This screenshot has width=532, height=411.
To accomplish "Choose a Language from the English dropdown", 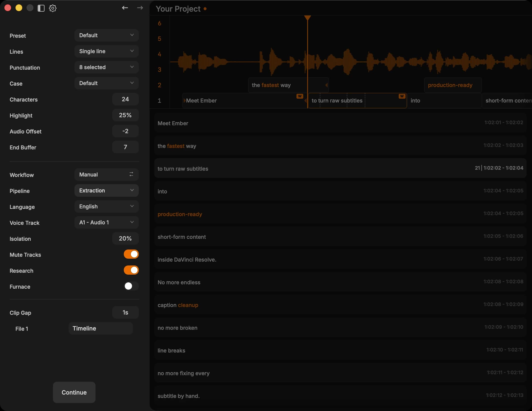I will (x=106, y=206).
